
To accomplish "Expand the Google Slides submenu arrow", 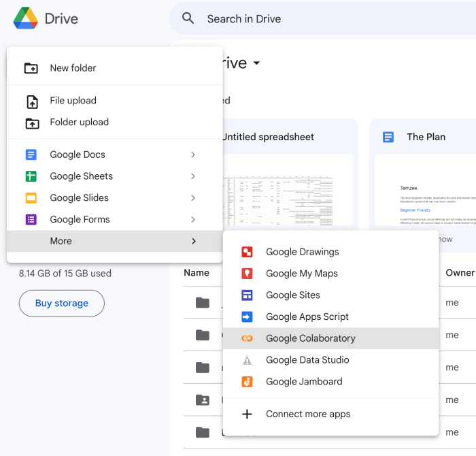I will (193, 198).
